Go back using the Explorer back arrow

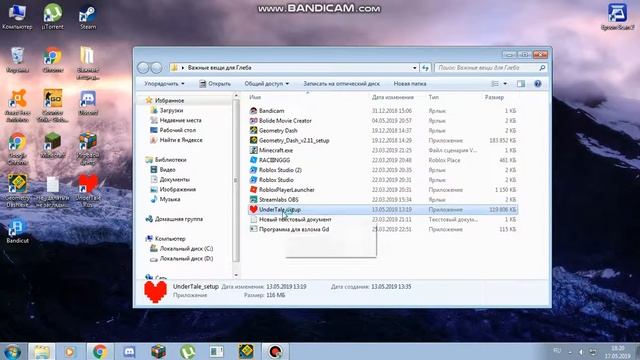pos(143,68)
